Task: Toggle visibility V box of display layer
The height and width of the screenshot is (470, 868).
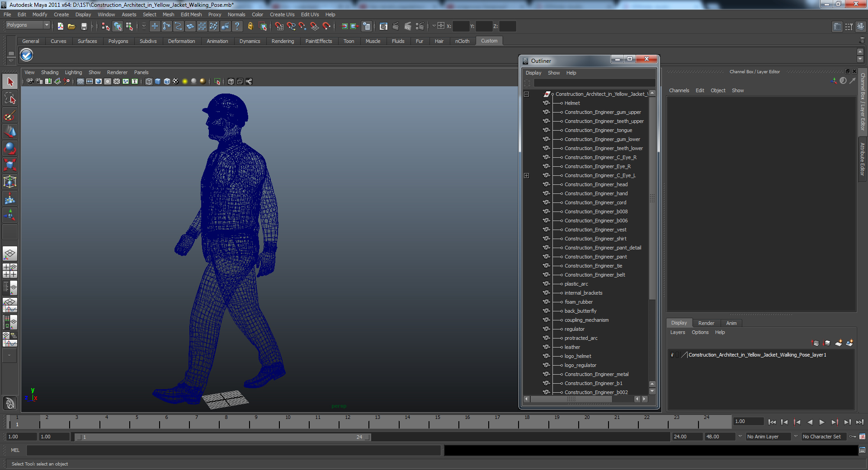Action: click(x=672, y=355)
